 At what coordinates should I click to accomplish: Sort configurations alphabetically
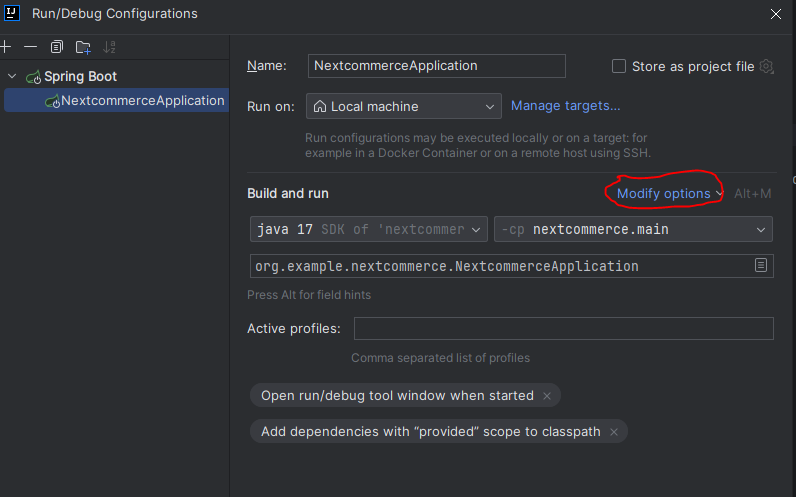coord(110,47)
